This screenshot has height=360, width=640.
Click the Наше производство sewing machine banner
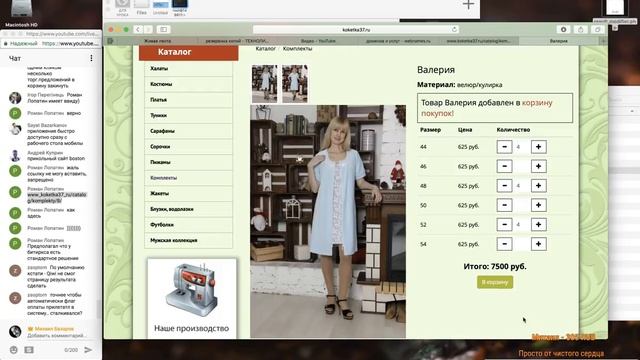tap(191, 298)
